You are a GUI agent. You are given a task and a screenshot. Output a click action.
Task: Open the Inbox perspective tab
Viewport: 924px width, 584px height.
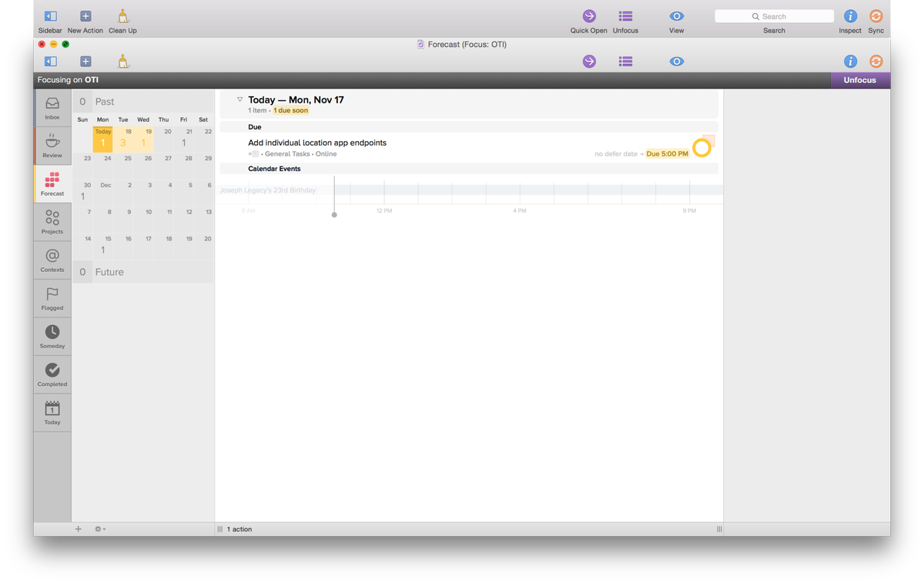pyautogui.click(x=52, y=108)
